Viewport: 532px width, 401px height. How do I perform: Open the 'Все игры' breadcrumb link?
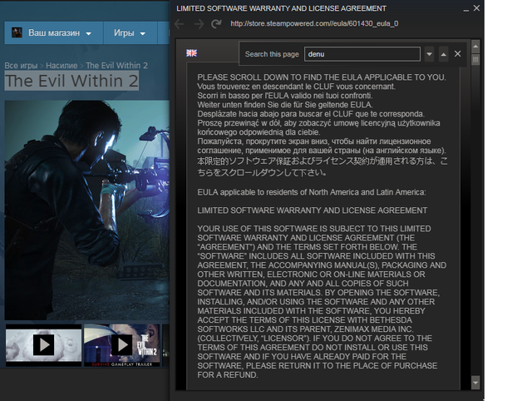(21, 66)
